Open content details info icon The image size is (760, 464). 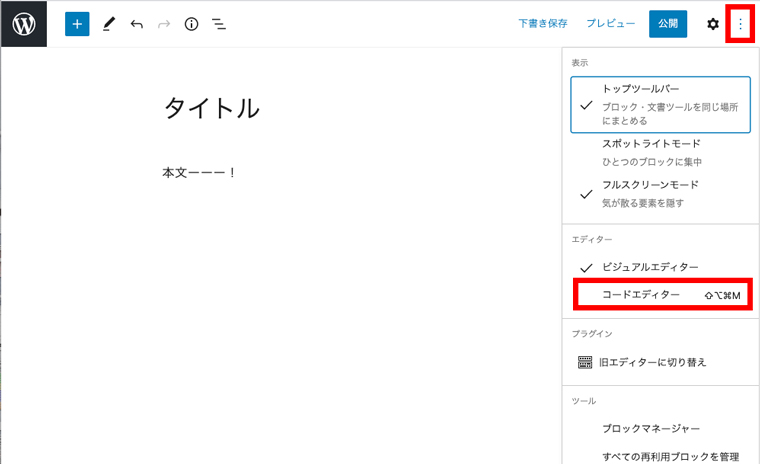click(191, 24)
